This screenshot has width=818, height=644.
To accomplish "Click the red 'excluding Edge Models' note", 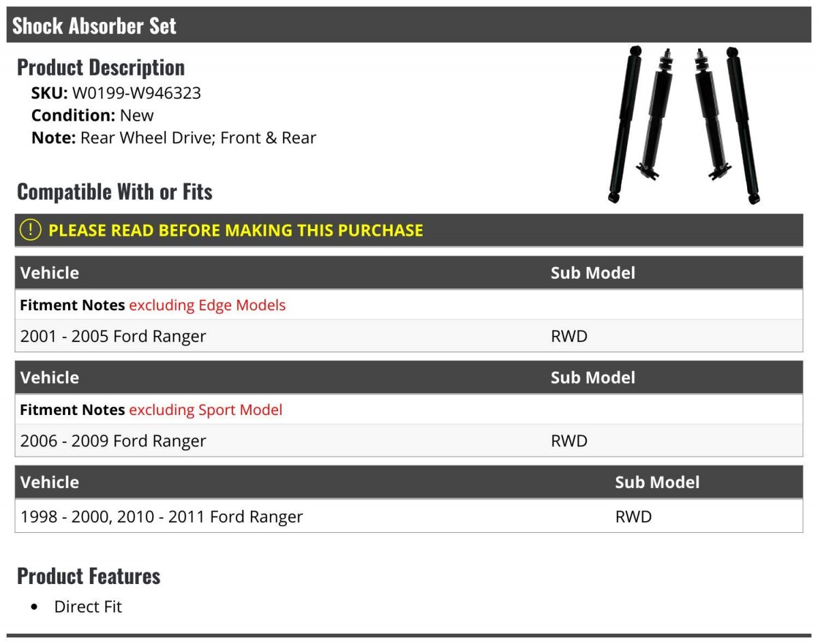I will tap(207, 305).
